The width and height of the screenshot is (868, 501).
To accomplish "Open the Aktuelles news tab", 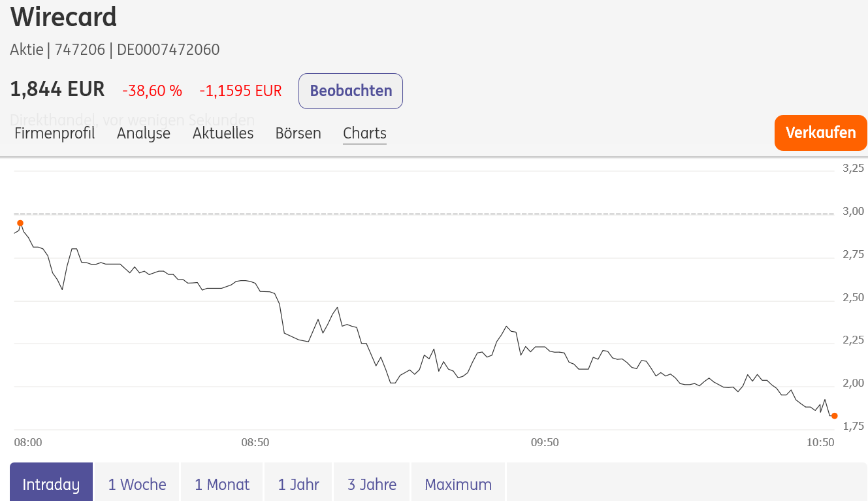I will (223, 133).
